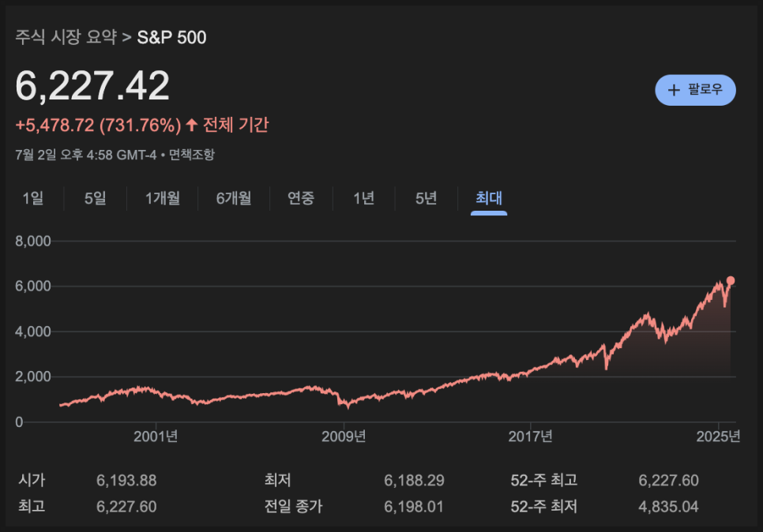Screen dimensions: 763x532
Task: Click the 6,227.42 index price
Action: tap(92, 86)
